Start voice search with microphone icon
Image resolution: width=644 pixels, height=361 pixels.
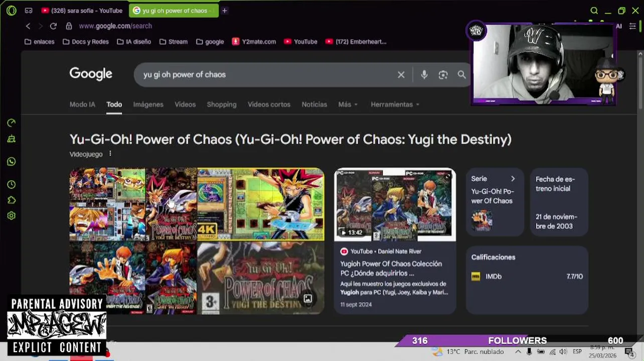424,75
